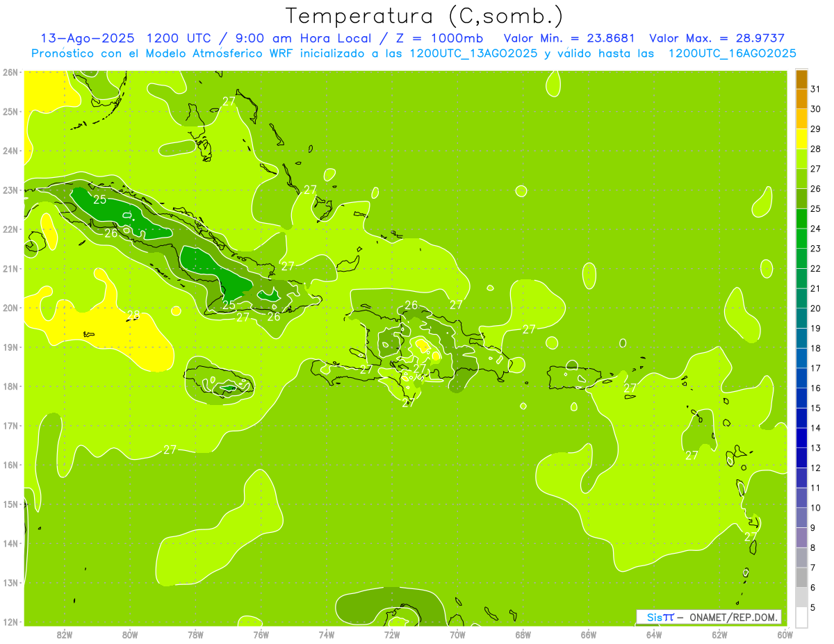
Task: Click the legend value '31'
Action: tap(815, 89)
